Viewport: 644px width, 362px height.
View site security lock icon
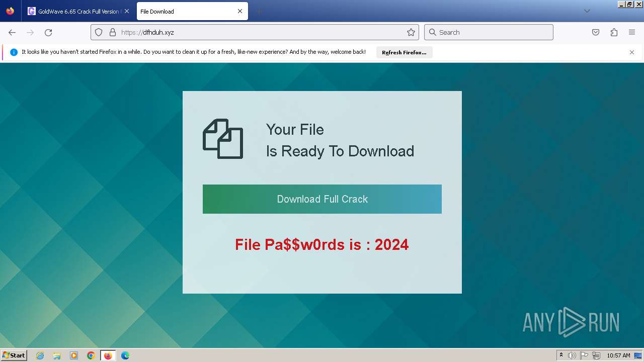113,32
